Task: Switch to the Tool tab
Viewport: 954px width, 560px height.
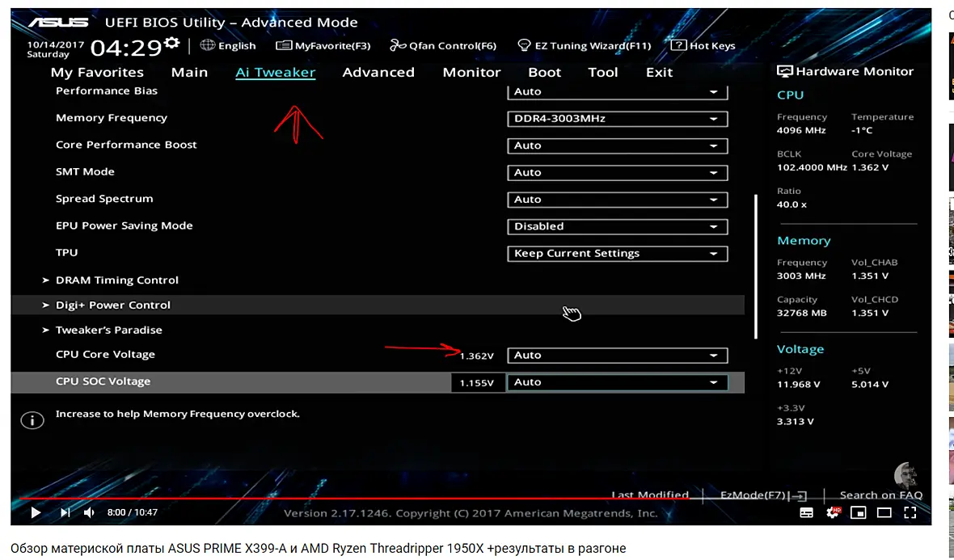Action: (603, 73)
